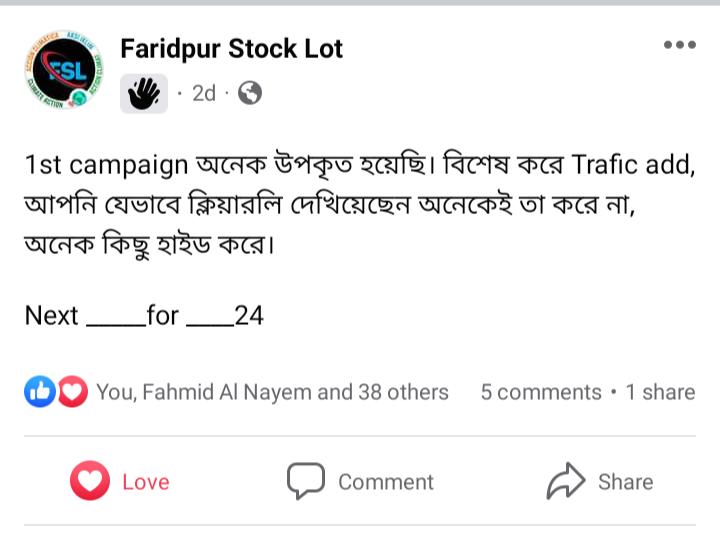This screenshot has height=540, width=720.
Task: Tap the post text starting with 1st campaign
Action: click(x=360, y=204)
